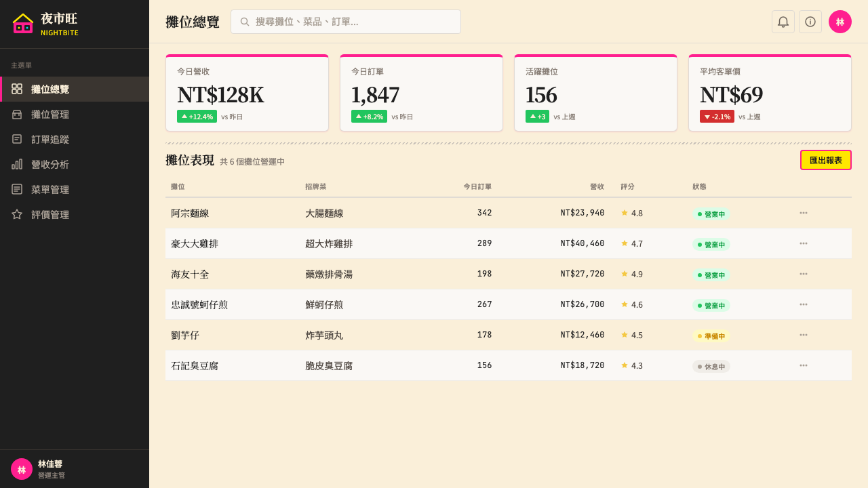Click the 攤位管理 stall icon in sidebar

click(x=17, y=114)
